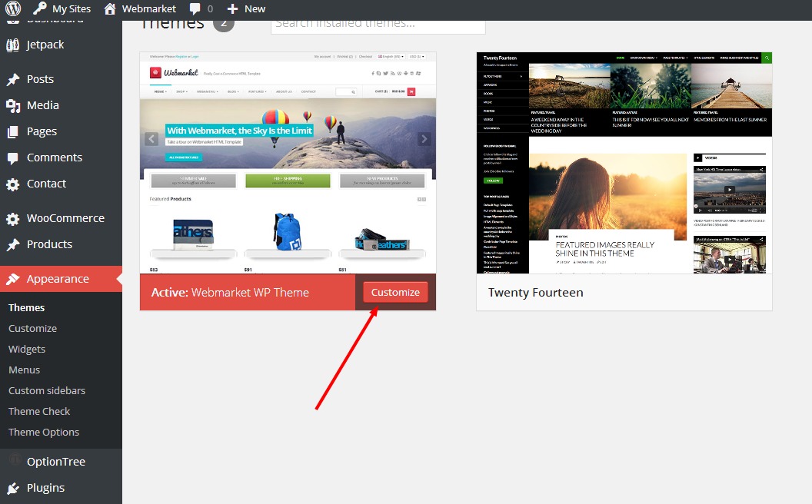Click the Posts pushpin icon
The image size is (812, 504).
[13, 79]
